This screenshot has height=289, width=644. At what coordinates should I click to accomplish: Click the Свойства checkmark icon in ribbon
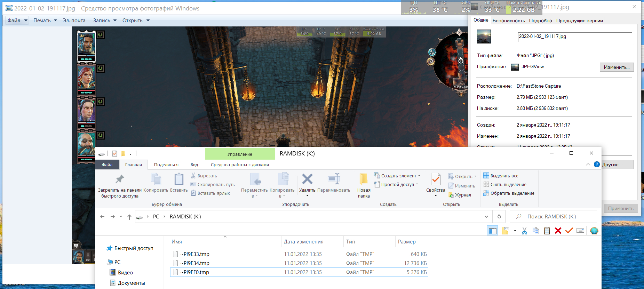pos(436,179)
